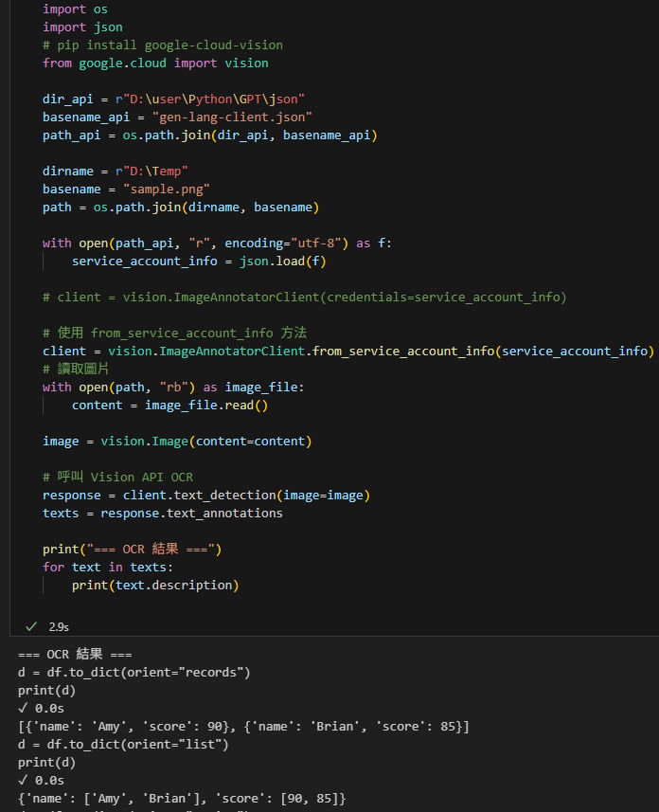The width and height of the screenshot is (659, 812).
Task: Click the dirname = r"D:\Temp" line
Action: click(x=115, y=171)
